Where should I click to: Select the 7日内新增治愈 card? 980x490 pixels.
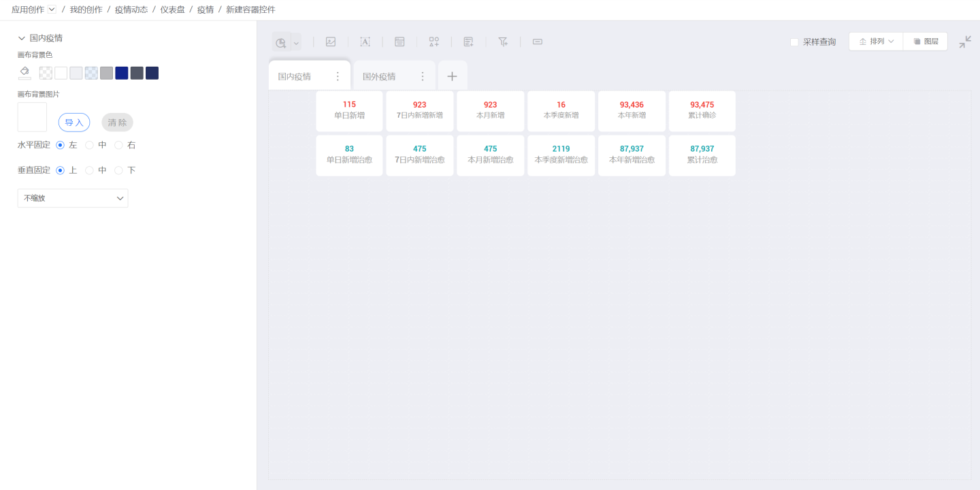click(x=420, y=155)
